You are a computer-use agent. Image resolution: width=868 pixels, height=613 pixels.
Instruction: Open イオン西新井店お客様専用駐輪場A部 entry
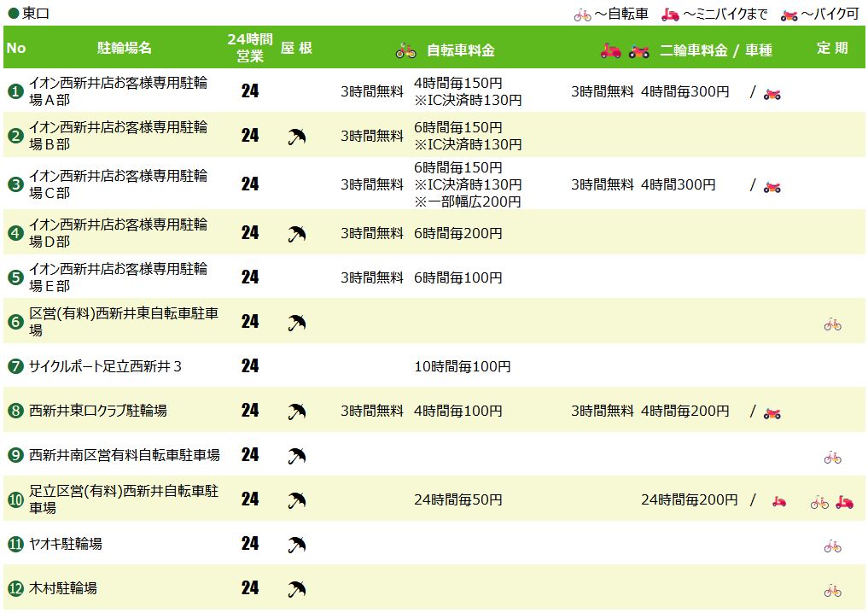(118, 90)
